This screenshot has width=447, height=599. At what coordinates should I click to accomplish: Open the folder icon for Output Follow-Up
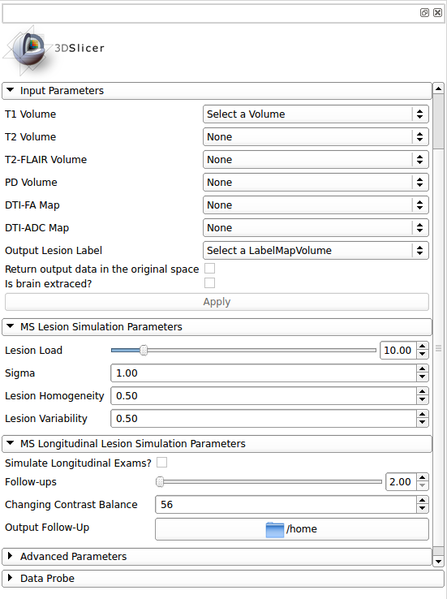tap(275, 529)
